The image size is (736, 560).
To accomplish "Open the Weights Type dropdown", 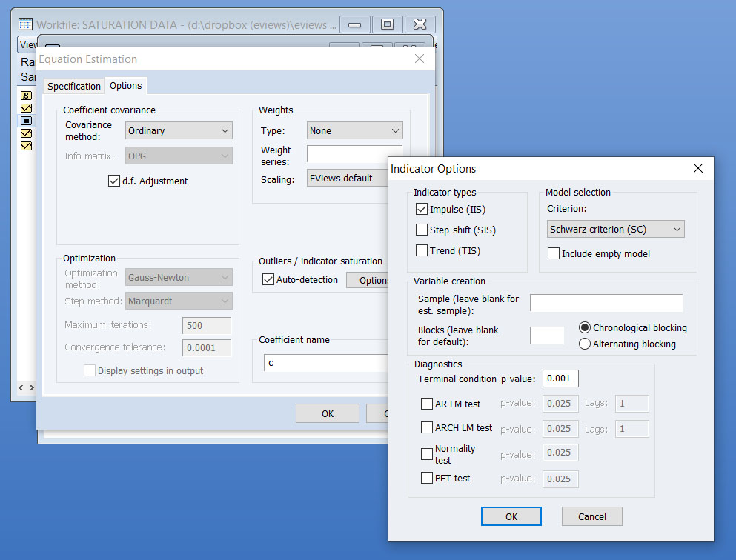I will pos(354,131).
